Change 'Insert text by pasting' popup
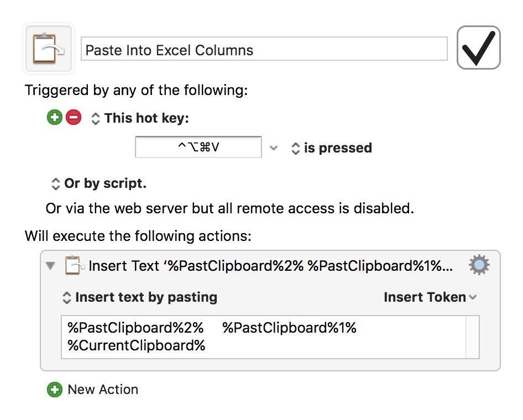Image resolution: width=523 pixels, height=420 pixels. click(140, 297)
